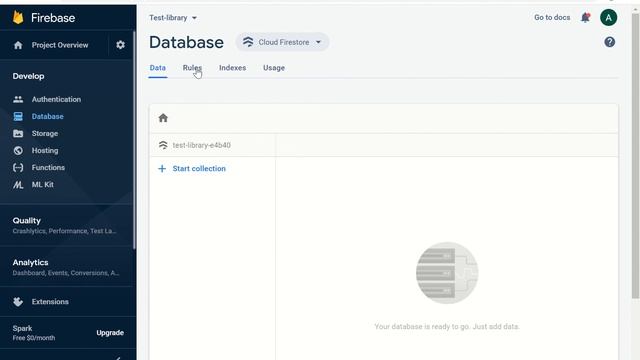640x360 pixels.
Task: Click the Firebase flame logo
Action: (x=18, y=18)
